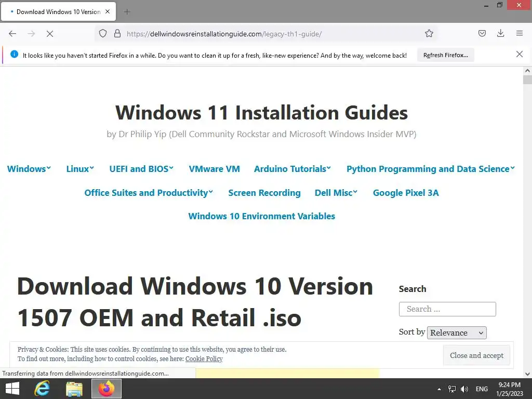Click the scrollbar down arrow
The height and width of the screenshot is (399, 532).
point(527,374)
